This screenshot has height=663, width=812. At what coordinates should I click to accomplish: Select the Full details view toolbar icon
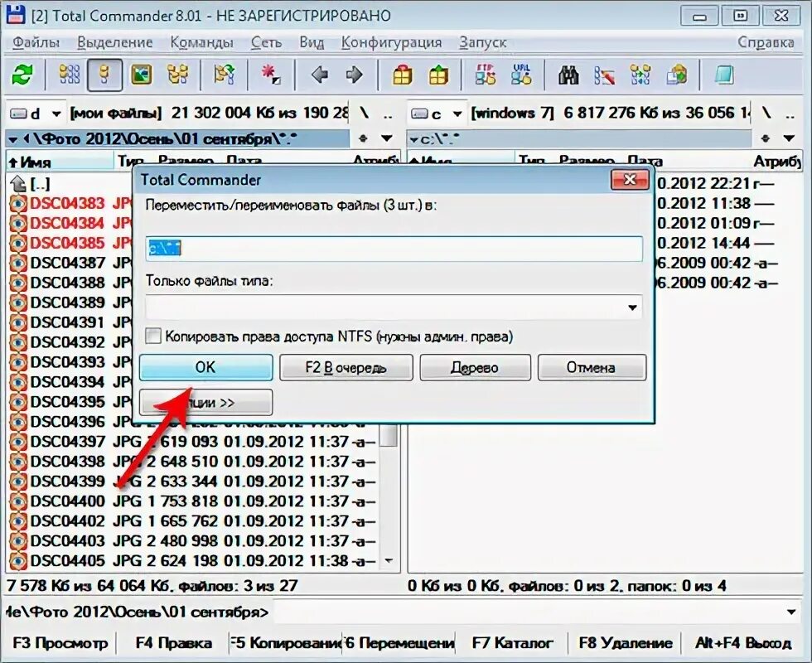click(x=104, y=75)
